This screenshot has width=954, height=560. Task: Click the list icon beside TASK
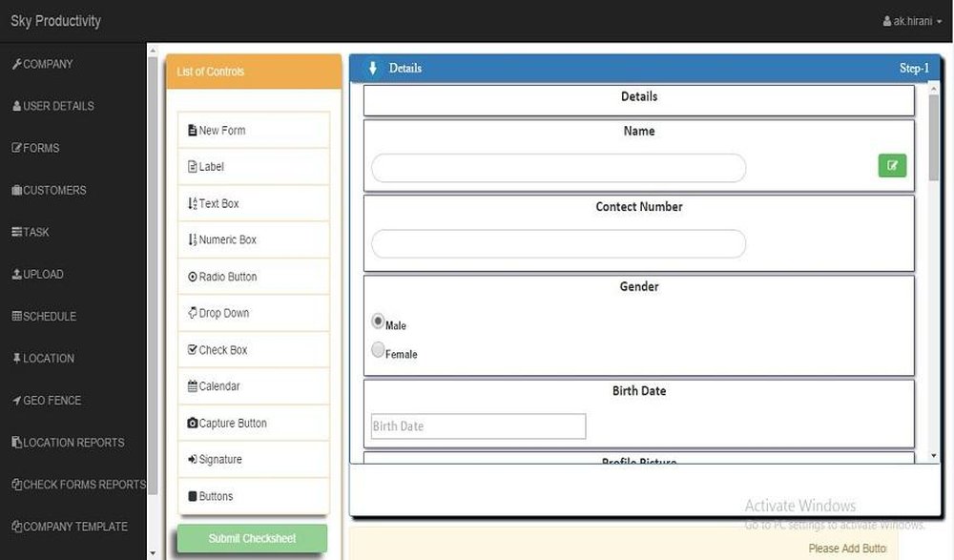[x=17, y=232]
